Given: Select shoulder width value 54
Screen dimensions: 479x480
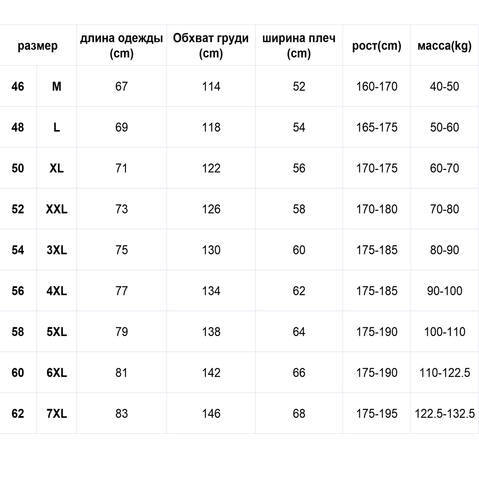Looking at the screenshot, I should (x=299, y=128).
